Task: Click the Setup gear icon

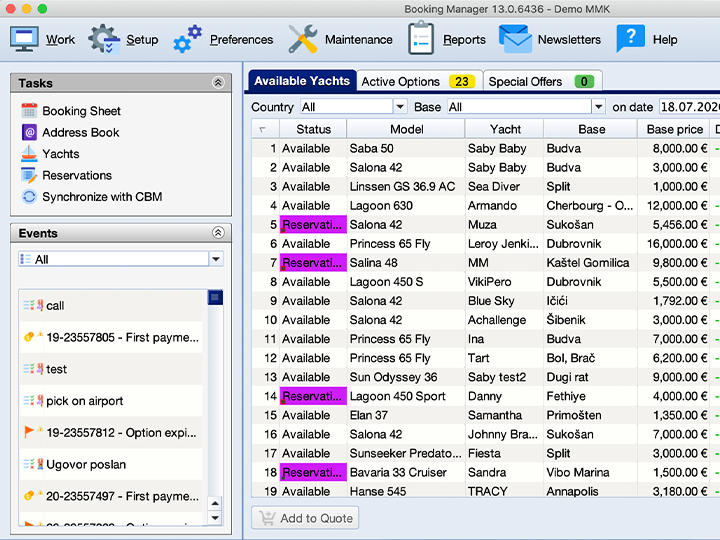Action: coord(104,39)
